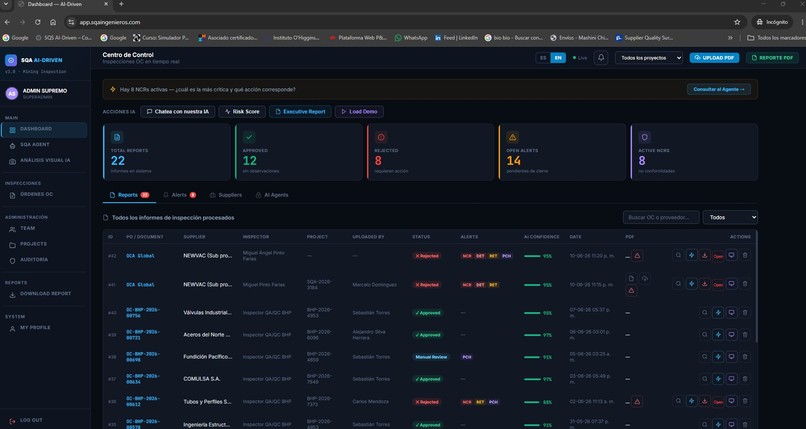Open a new browser tab
806x429 pixels.
click(121, 4)
